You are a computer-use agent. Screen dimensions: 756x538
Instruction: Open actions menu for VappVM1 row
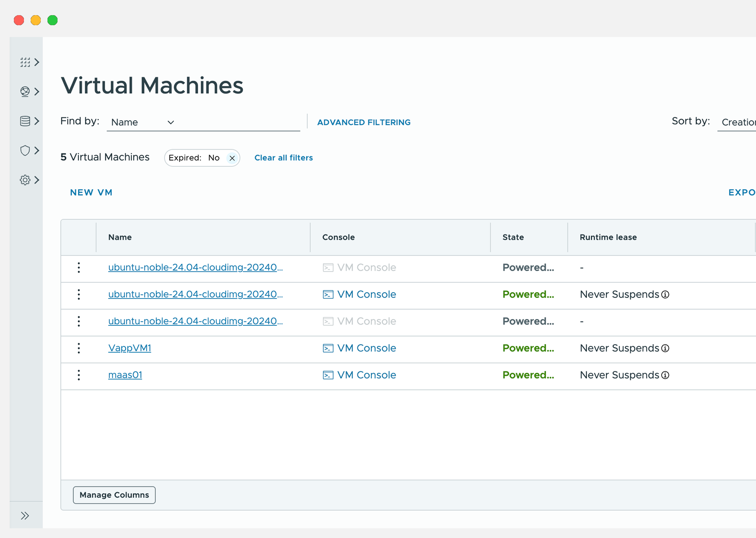(79, 348)
